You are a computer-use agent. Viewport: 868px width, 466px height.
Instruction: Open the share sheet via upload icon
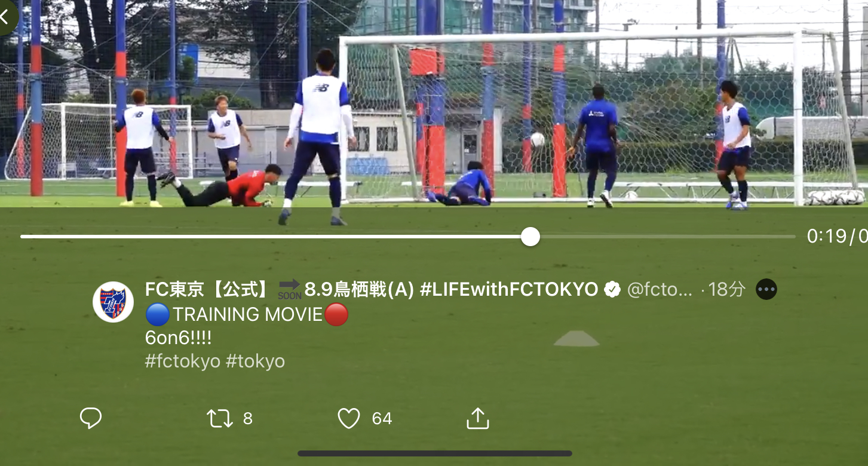click(477, 418)
